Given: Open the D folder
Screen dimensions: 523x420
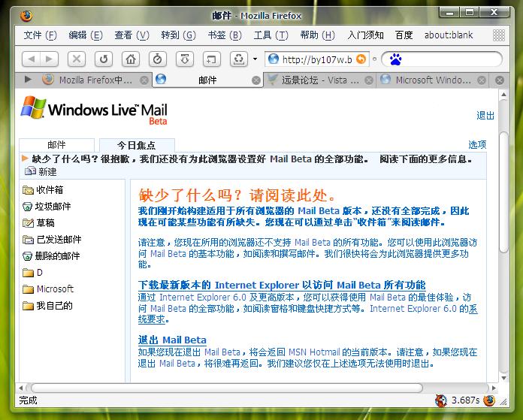Looking at the screenshot, I should (33, 273).
